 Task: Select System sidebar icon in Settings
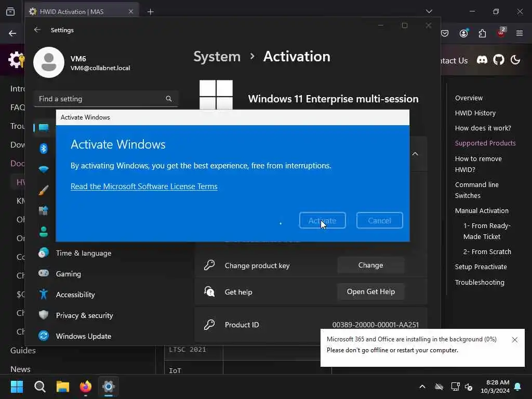44,128
